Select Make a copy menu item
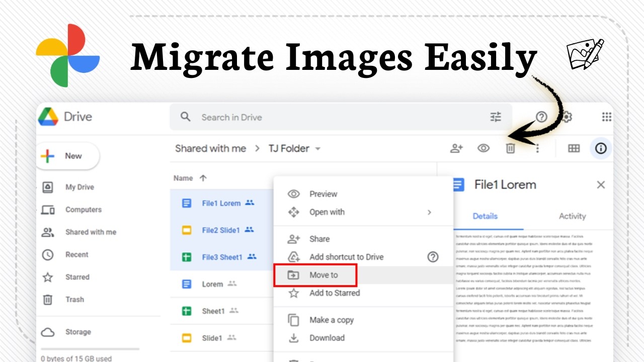644x362 pixels. 363,320
